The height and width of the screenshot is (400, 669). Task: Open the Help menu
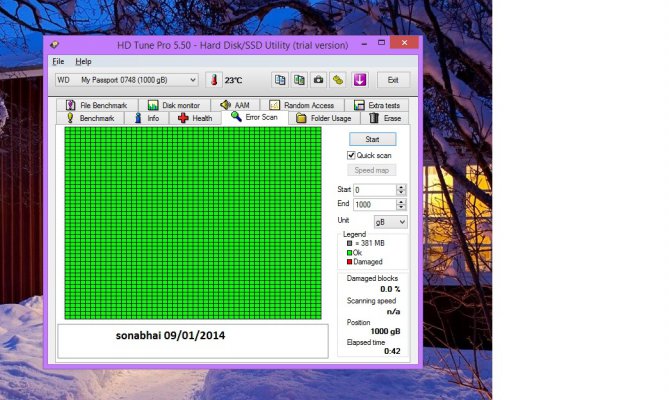83,61
